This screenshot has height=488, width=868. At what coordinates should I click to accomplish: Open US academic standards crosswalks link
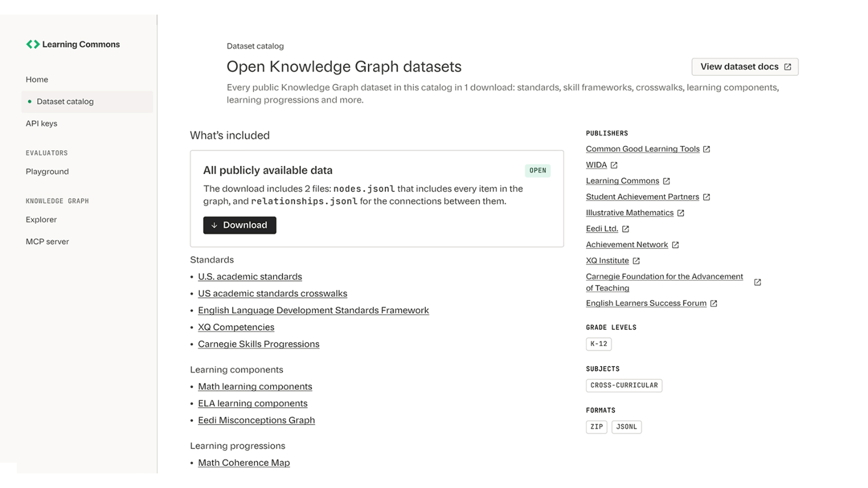point(272,293)
